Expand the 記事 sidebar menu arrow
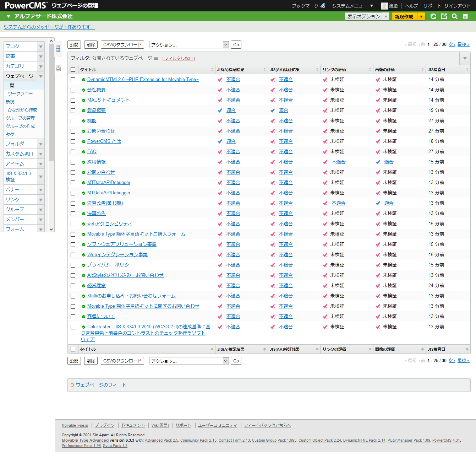476x458 pixels. (41, 56)
